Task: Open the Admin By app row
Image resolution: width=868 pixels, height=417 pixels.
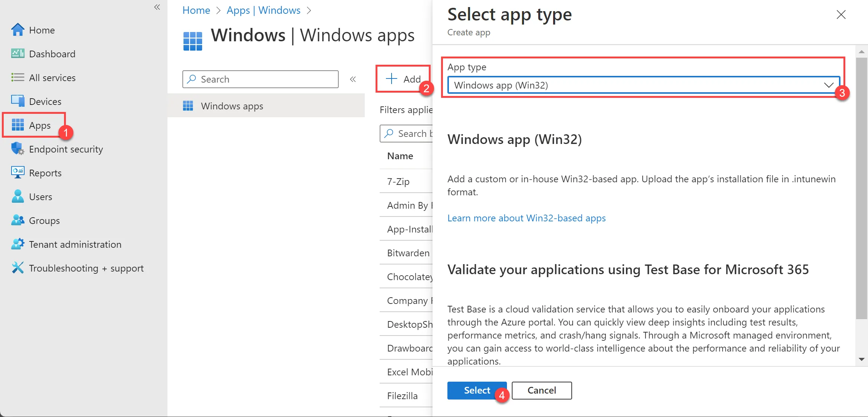Action: pyautogui.click(x=406, y=205)
